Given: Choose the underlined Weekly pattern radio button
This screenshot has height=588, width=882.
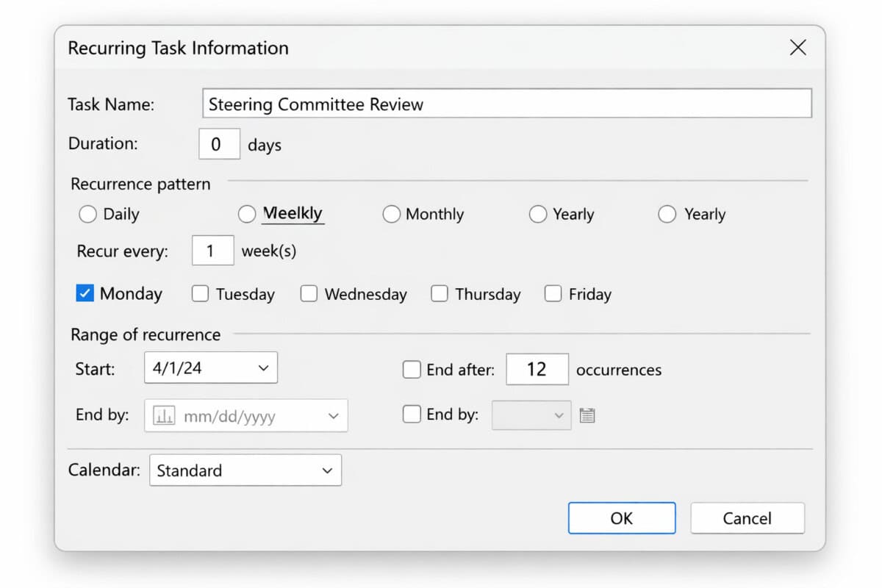Looking at the screenshot, I should pos(247,214).
